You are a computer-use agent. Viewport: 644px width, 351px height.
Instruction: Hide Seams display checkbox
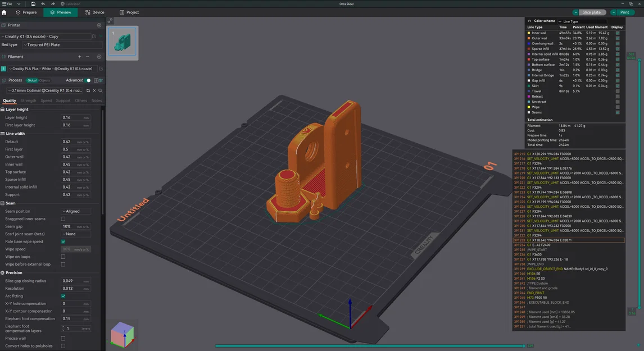pyautogui.click(x=617, y=112)
